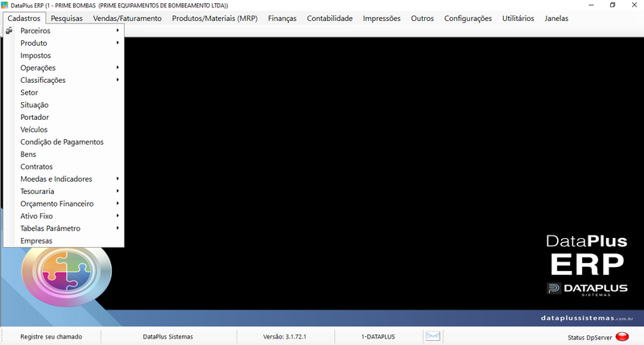The height and width of the screenshot is (345, 644).
Task: Open the Cadastros menu
Action: pyautogui.click(x=24, y=18)
